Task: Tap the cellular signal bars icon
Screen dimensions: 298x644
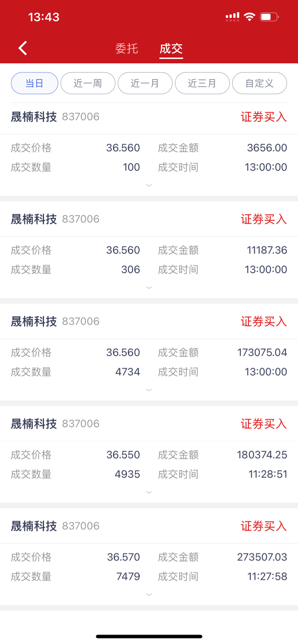Action: pyautogui.click(x=232, y=17)
